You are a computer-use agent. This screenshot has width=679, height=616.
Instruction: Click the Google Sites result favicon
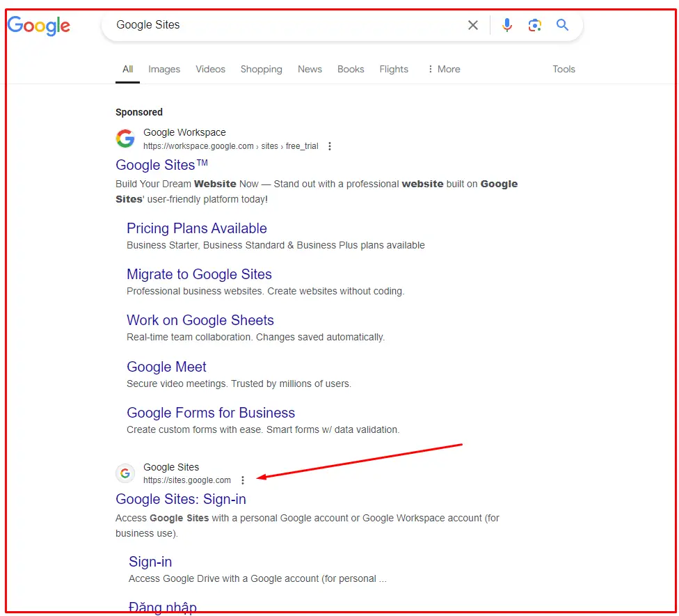tap(125, 473)
